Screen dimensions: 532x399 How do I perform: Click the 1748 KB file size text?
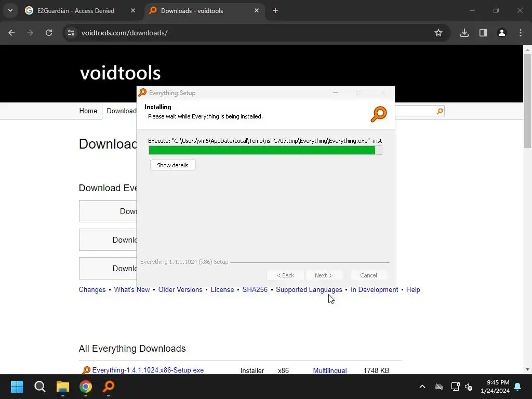(376, 370)
